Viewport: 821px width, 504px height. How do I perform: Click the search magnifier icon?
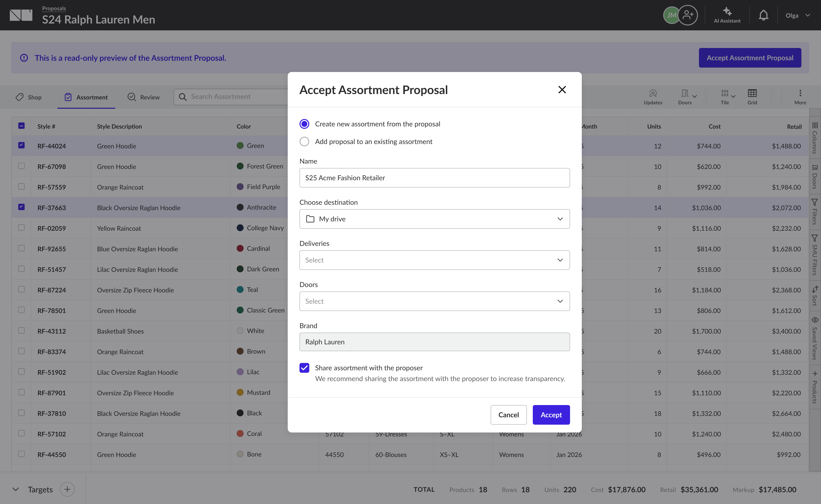point(182,97)
